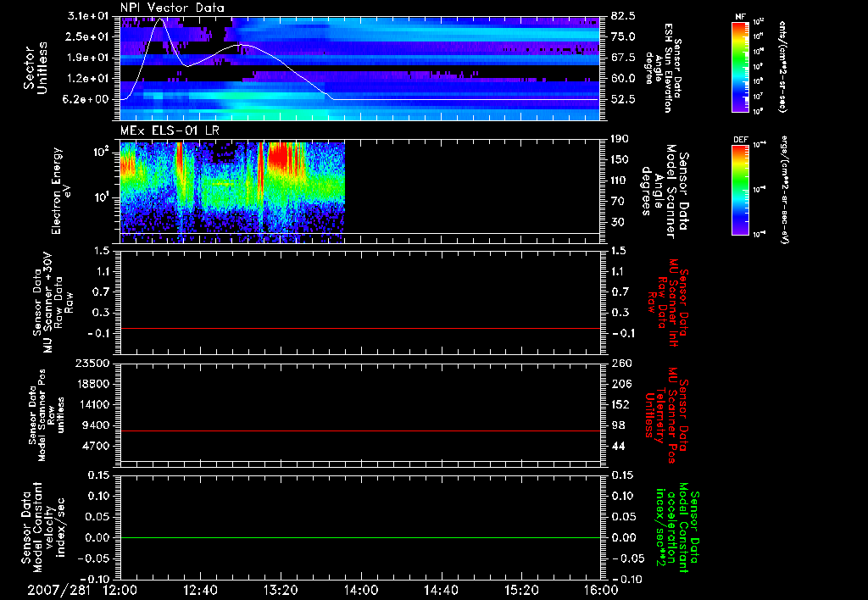Click the '60.0' sun elevation tick
This screenshot has width=868, height=600.
[623, 79]
